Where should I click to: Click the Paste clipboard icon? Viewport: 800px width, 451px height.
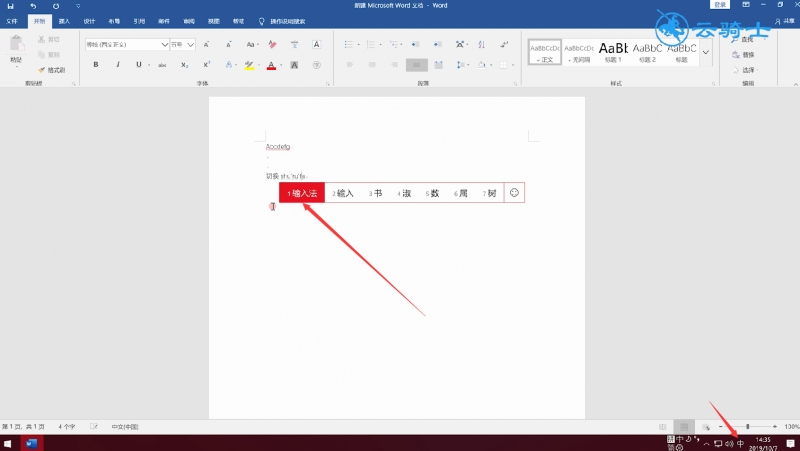(x=16, y=44)
